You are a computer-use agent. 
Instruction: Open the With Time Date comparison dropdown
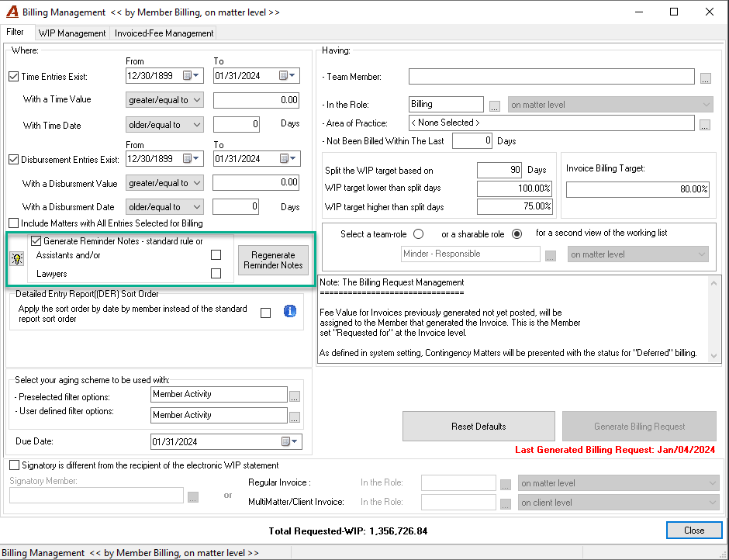pos(164,125)
